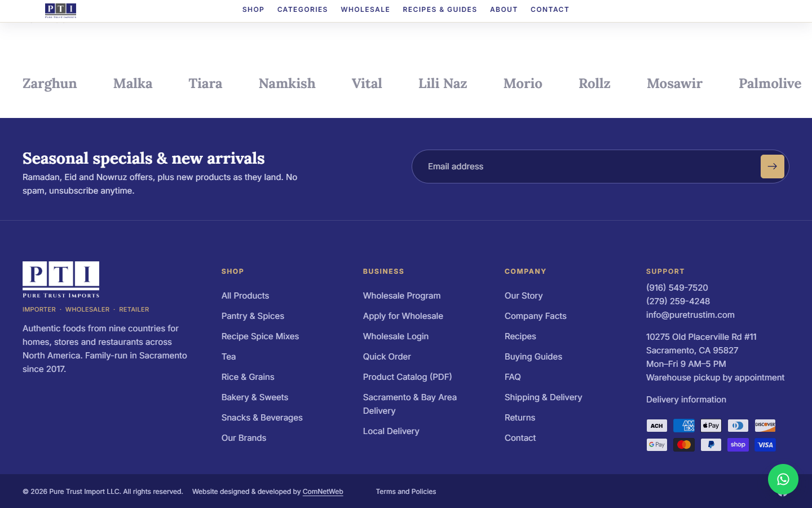Call (916) 549-7520 phone link
Screen dimensions: 812x508
tap(677, 288)
